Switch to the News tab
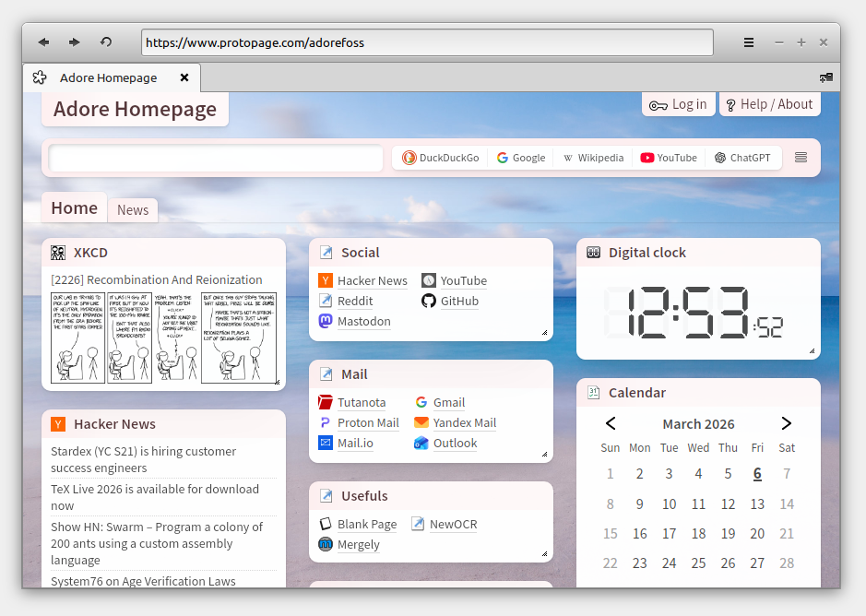866x616 pixels. coord(133,210)
